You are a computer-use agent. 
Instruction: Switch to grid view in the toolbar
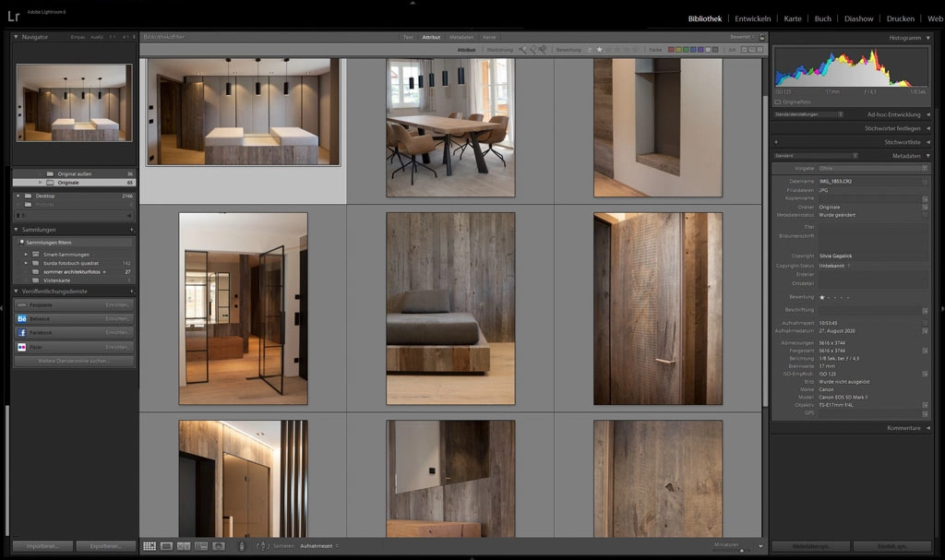tap(150, 546)
